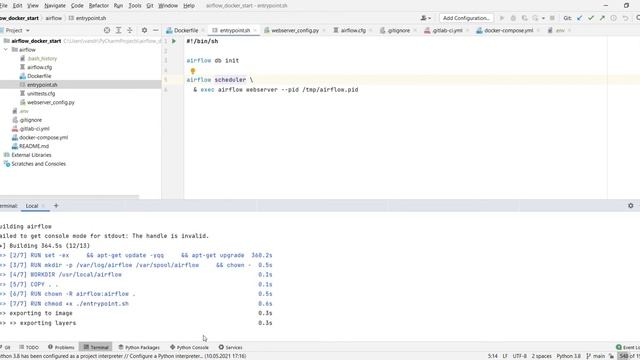Viewport: 640px width, 360px height.
Task: Close the entrypoint.sh editor tab
Action: pyautogui.click(x=255, y=31)
